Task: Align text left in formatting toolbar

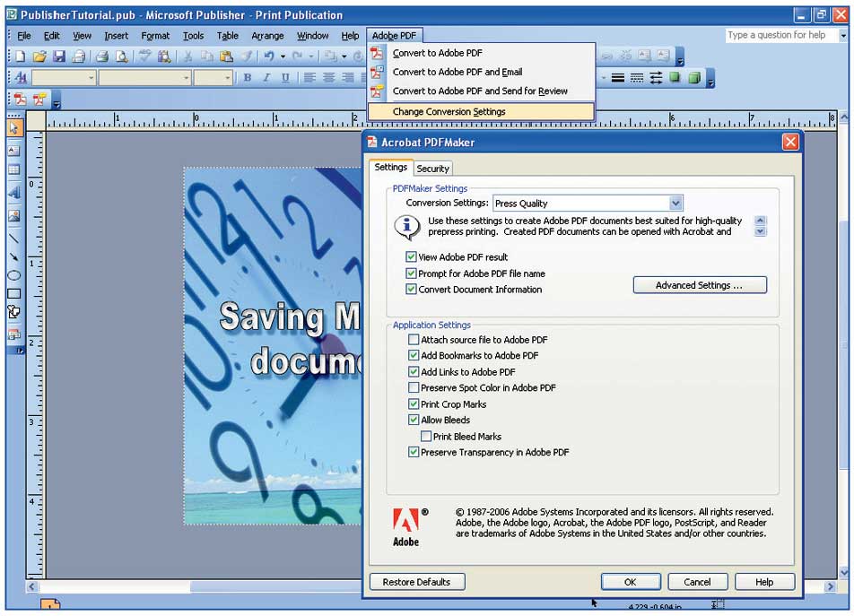Action: 309,77
